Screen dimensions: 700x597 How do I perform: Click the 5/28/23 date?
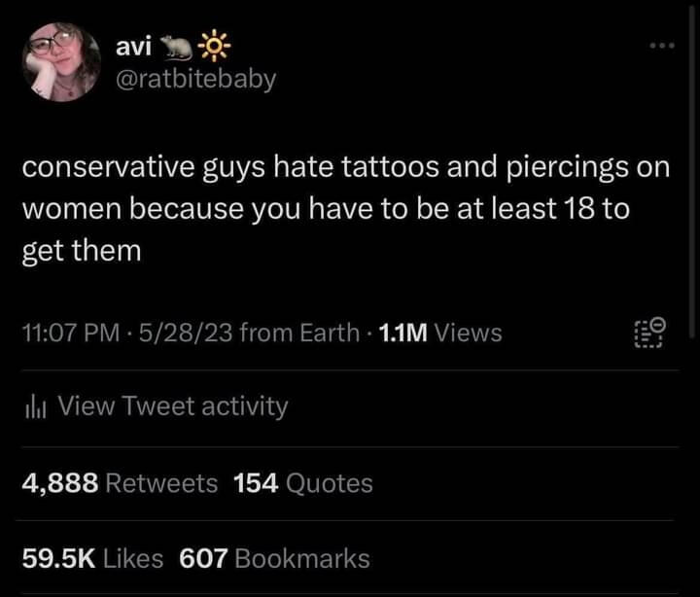185,334
